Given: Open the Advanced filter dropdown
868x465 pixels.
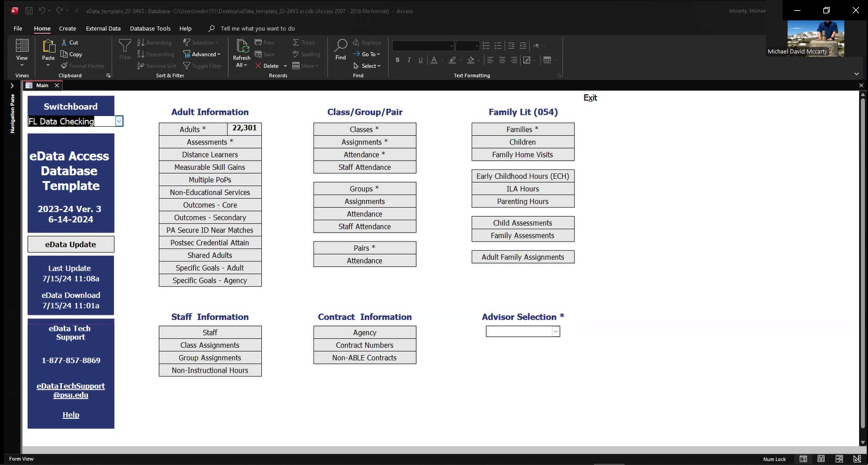Looking at the screenshot, I should pos(202,54).
